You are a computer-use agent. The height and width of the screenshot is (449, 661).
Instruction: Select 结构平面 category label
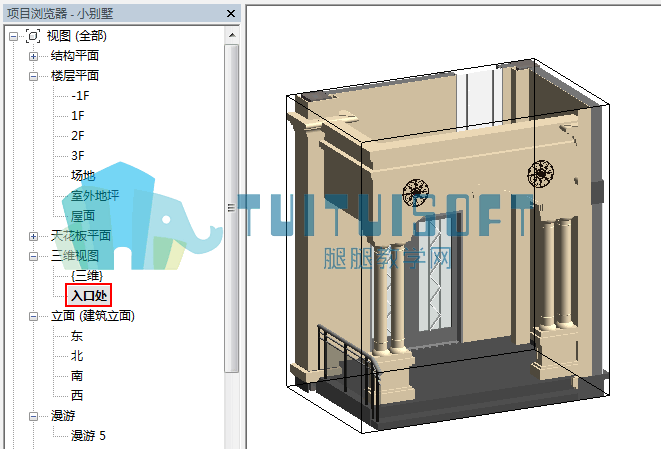click(x=75, y=56)
